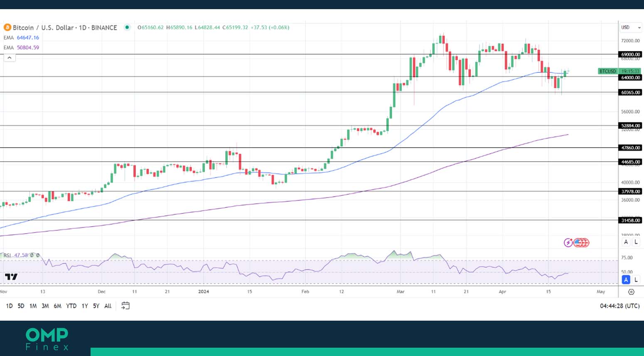The width and height of the screenshot is (644, 356).
Task: Select the 5D time range
Action: [21, 306]
